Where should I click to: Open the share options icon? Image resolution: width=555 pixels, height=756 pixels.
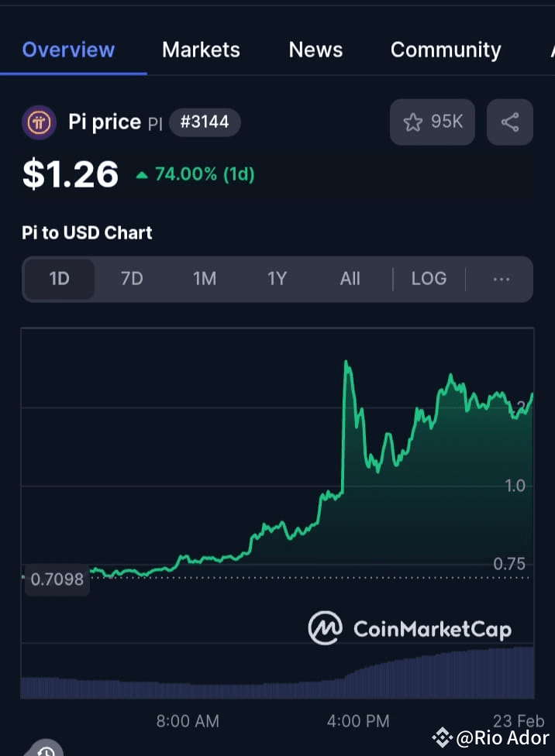[509, 122]
